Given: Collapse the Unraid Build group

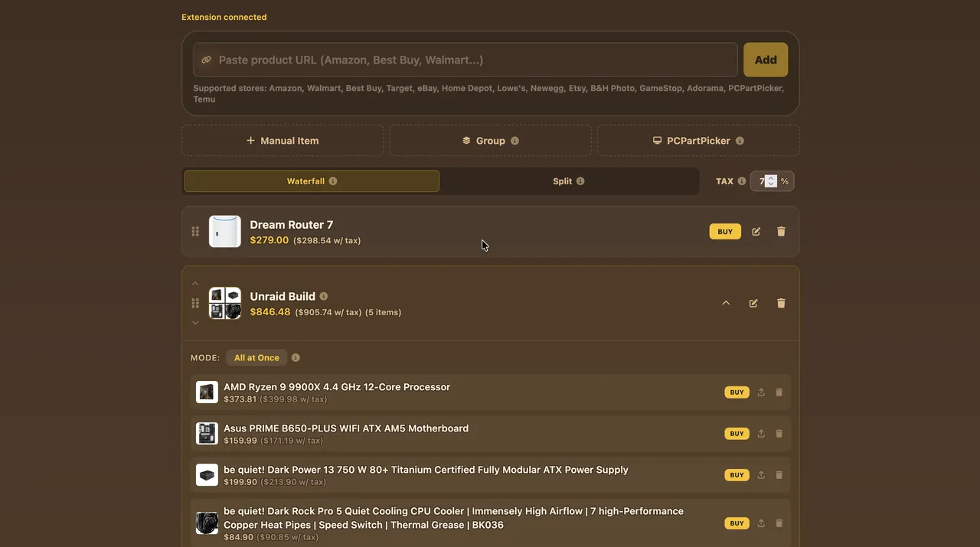Looking at the screenshot, I should tap(726, 303).
